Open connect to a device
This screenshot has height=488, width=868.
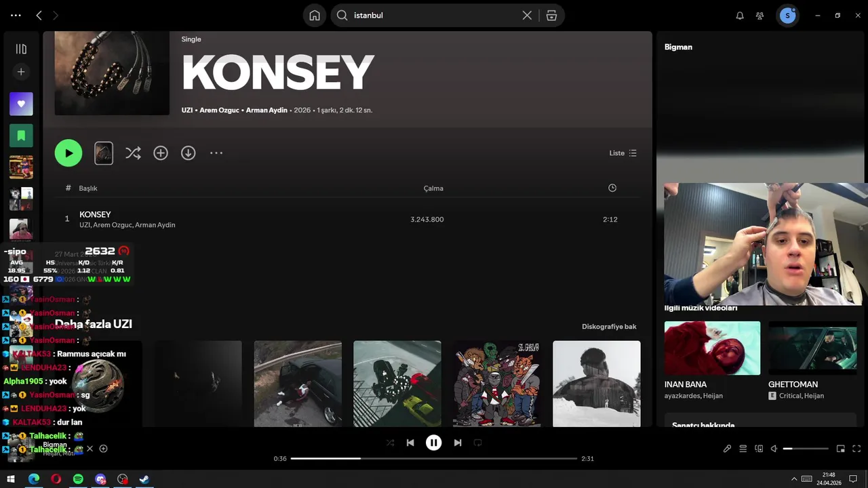pyautogui.click(x=759, y=449)
